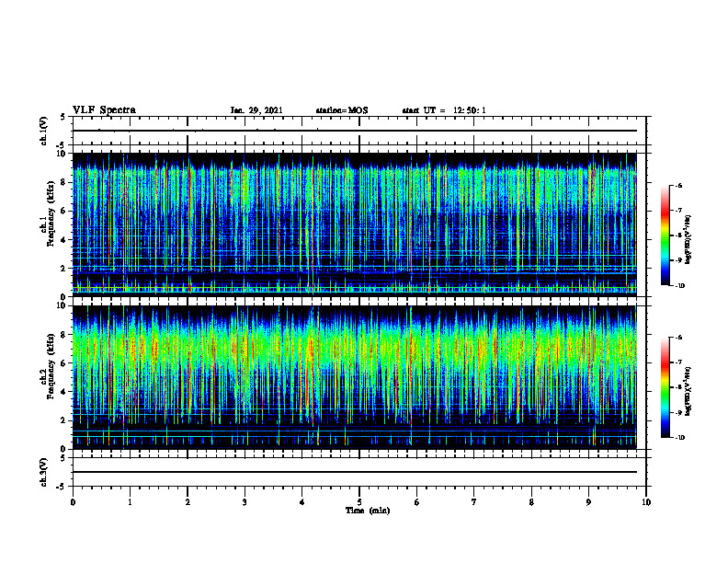Click the "-7" label on ch.2 colorbar

click(x=678, y=362)
